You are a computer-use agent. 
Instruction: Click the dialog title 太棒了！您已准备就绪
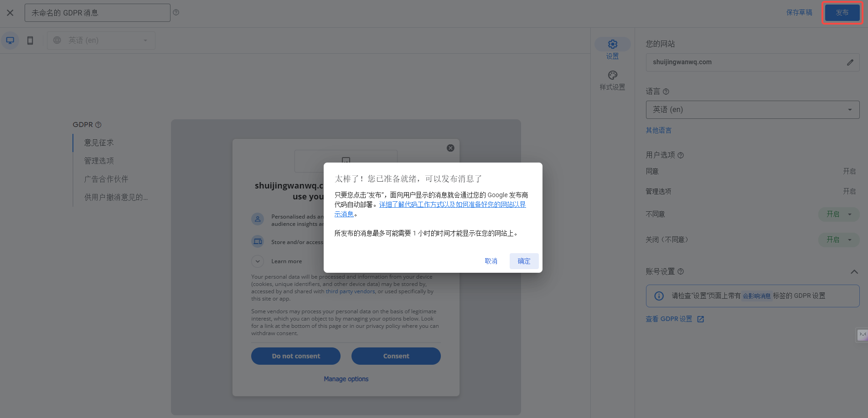coord(408,179)
